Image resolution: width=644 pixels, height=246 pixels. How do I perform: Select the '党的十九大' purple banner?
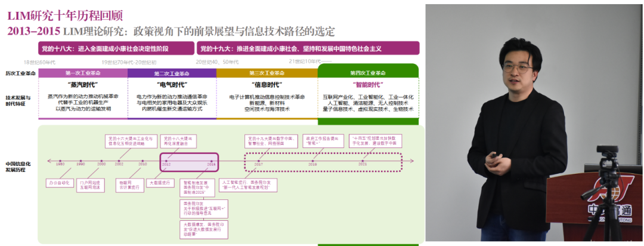[x=308, y=48]
